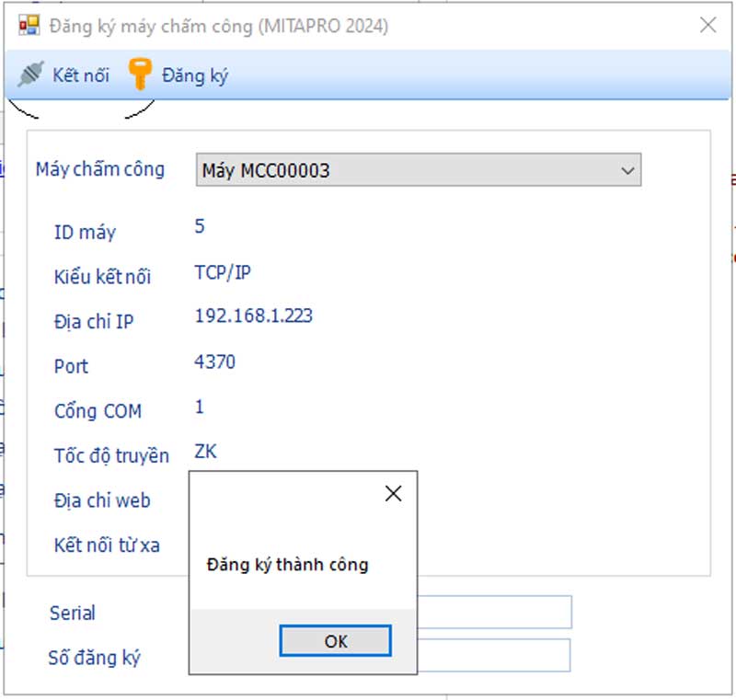Click the Địa chỉ web label
This screenshot has height=700, width=736.
(x=101, y=501)
